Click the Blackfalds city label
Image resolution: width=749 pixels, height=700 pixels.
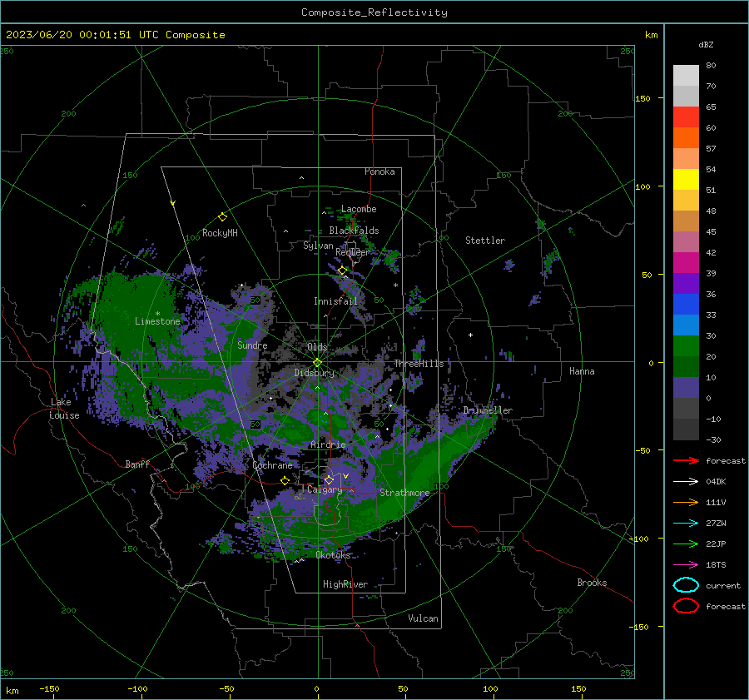354,231
